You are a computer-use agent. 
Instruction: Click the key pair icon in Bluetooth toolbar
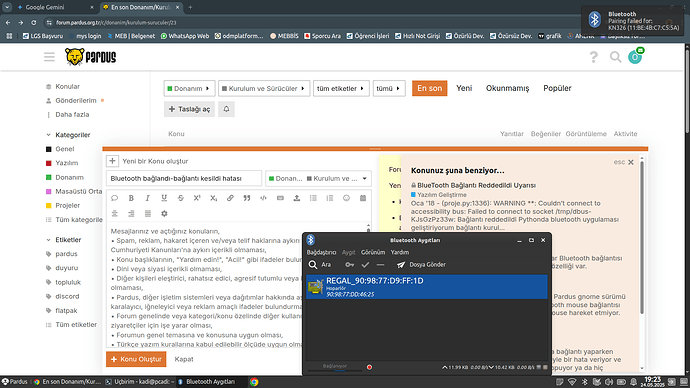tap(349, 265)
